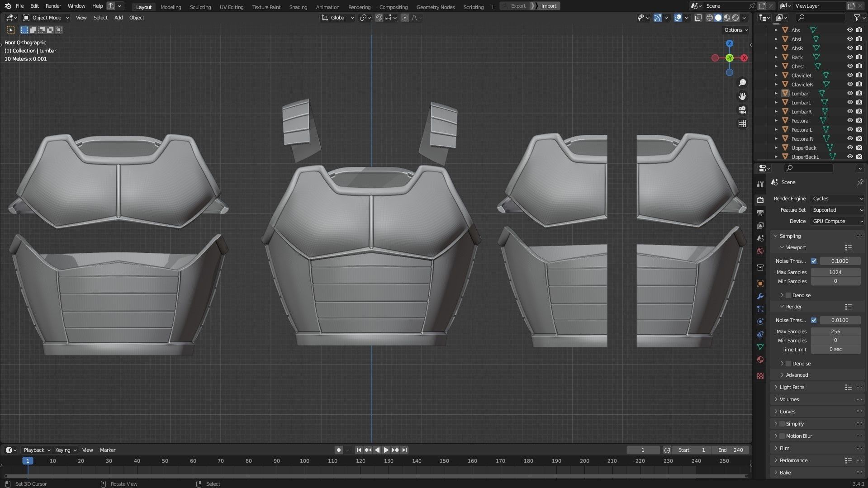
Task: Expand the ClavicleL outliner item
Action: click(776, 76)
